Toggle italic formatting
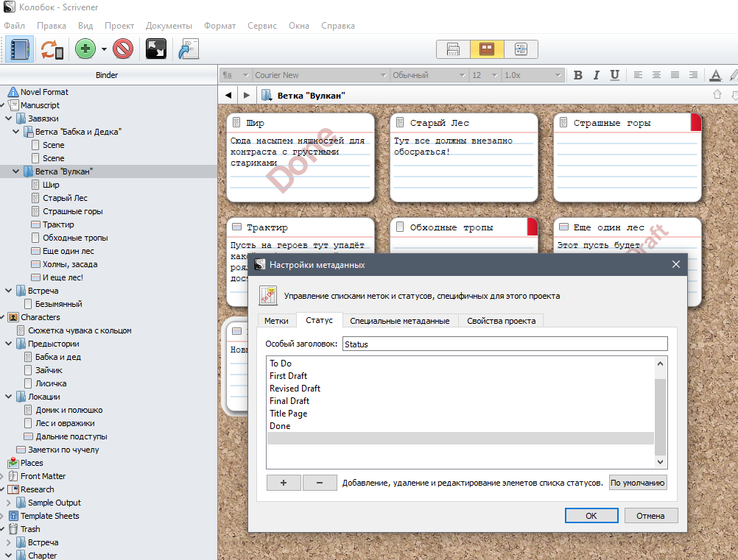738x560 pixels. pyautogui.click(x=596, y=75)
